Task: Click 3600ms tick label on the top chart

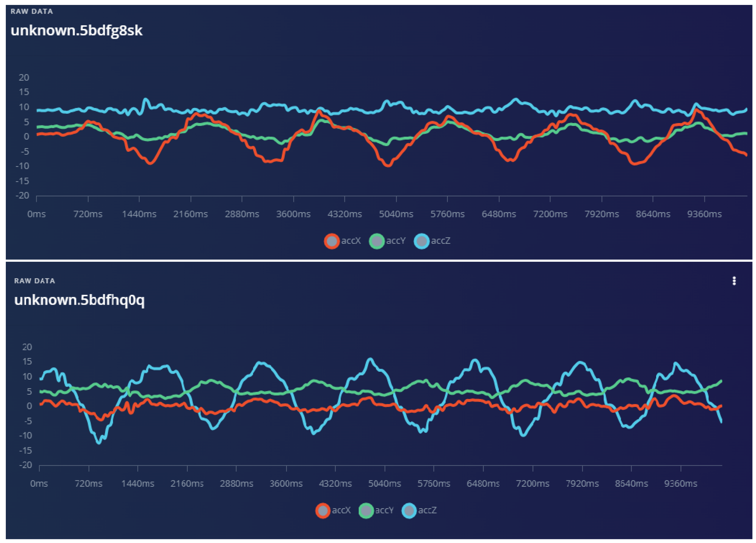Action: click(293, 214)
